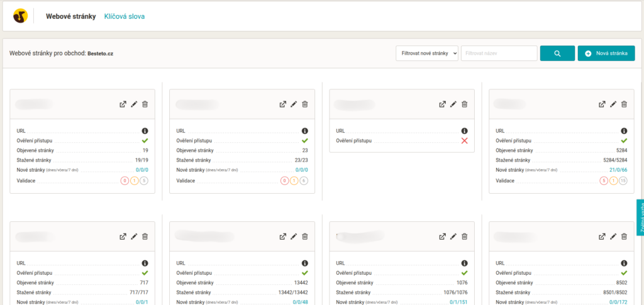Click the red validation badge showing 5
The width and height of the screenshot is (644, 305).
click(x=604, y=181)
